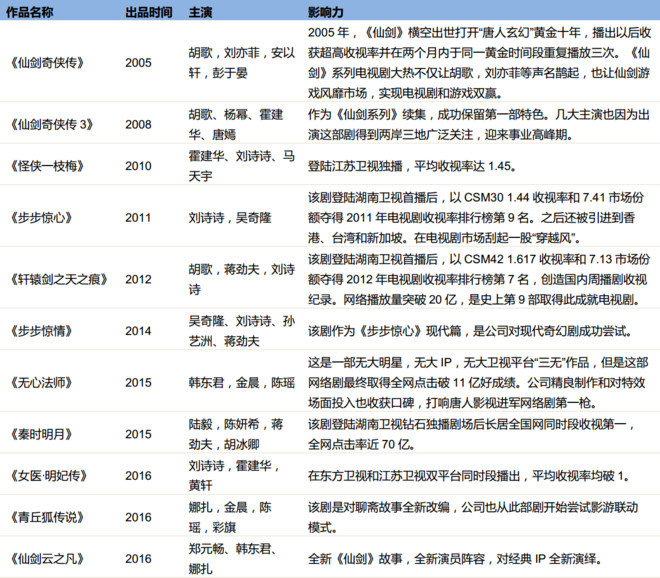Select the 《仙剑奇侠传》 title cell
Image resolution: width=660 pixels, height=578 pixels.
click(47, 63)
